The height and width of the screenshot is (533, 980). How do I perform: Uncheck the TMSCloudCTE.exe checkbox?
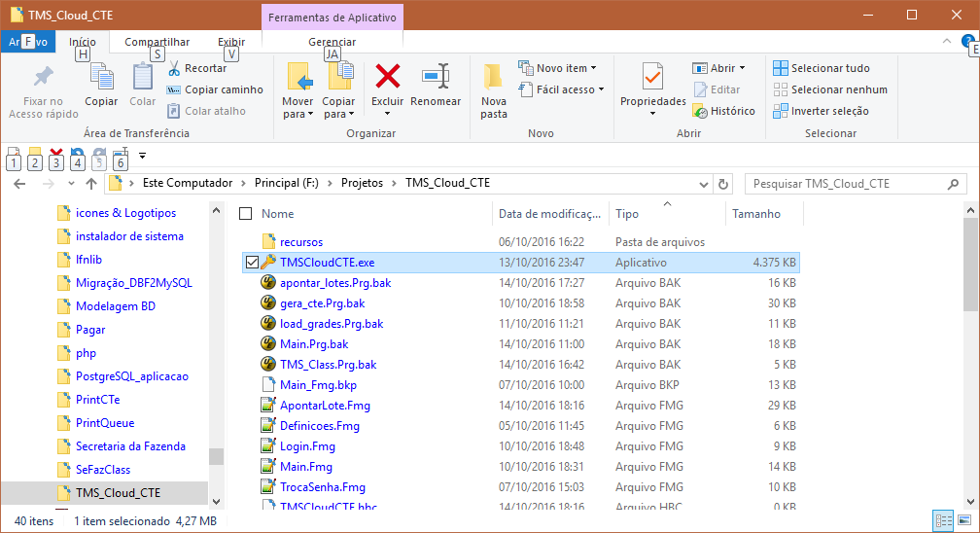[x=253, y=263]
